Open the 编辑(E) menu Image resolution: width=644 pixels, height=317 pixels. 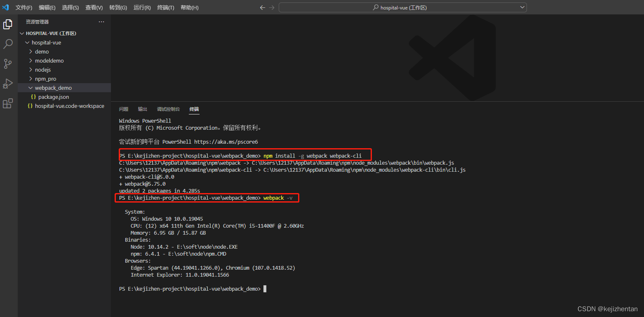click(47, 7)
